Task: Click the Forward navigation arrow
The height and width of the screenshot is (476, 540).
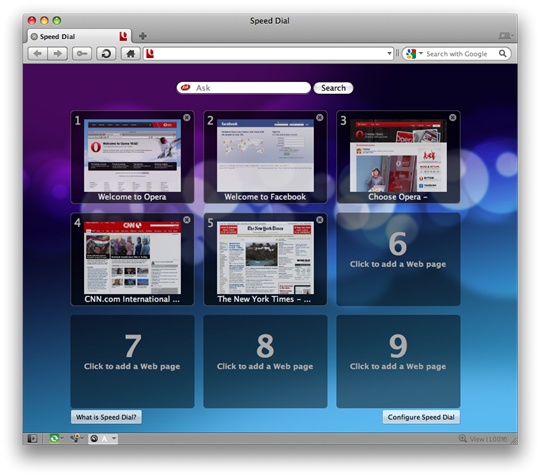Action: 57,54
